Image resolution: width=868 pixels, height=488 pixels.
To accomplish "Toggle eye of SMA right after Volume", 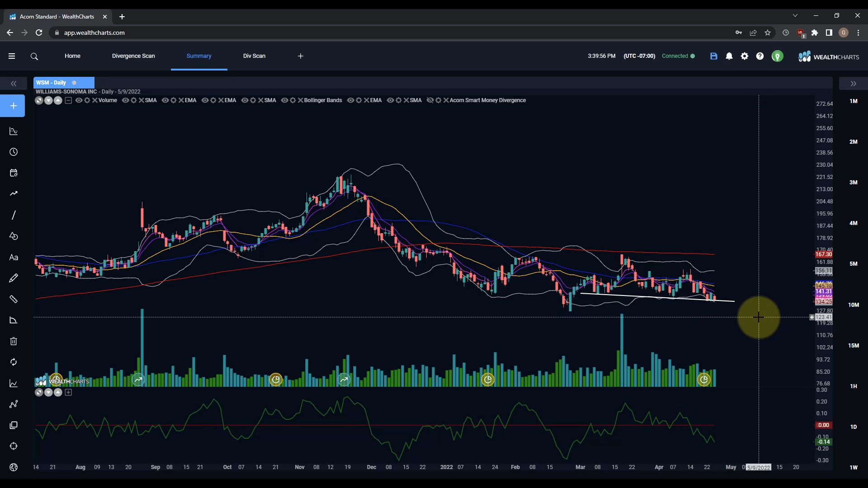I will (x=125, y=100).
